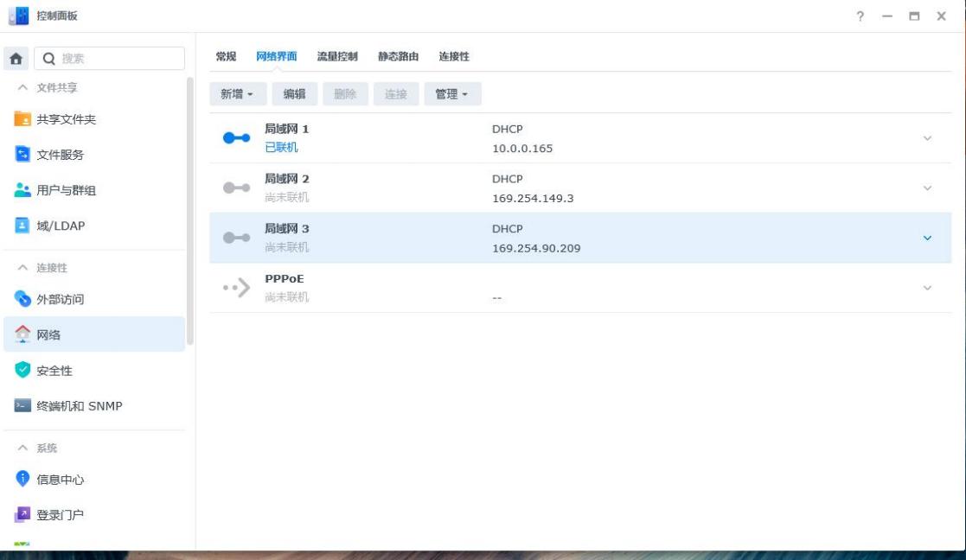Expand the 局域网 2 interface details

926,186
